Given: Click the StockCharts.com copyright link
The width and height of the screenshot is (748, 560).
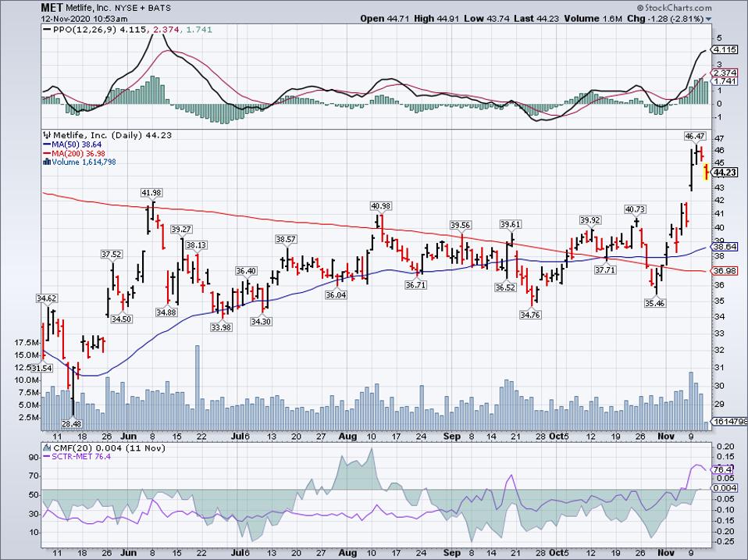Looking at the screenshot, I should [674, 8].
